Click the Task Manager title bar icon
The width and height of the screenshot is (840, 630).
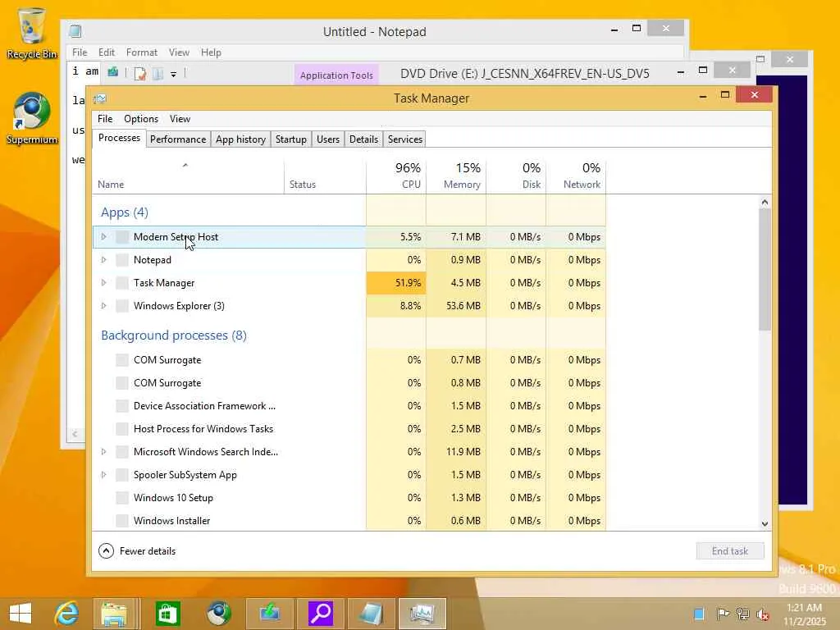[x=100, y=98]
